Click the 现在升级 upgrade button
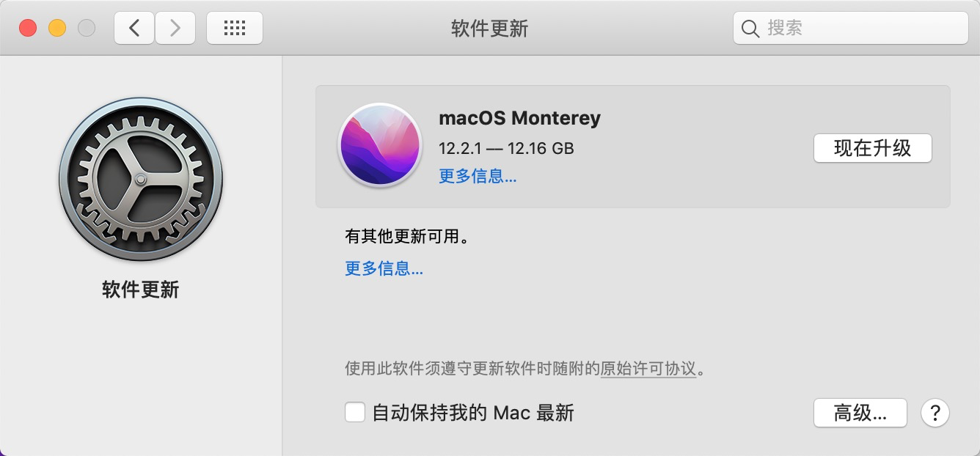 pyautogui.click(x=872, y=148)
